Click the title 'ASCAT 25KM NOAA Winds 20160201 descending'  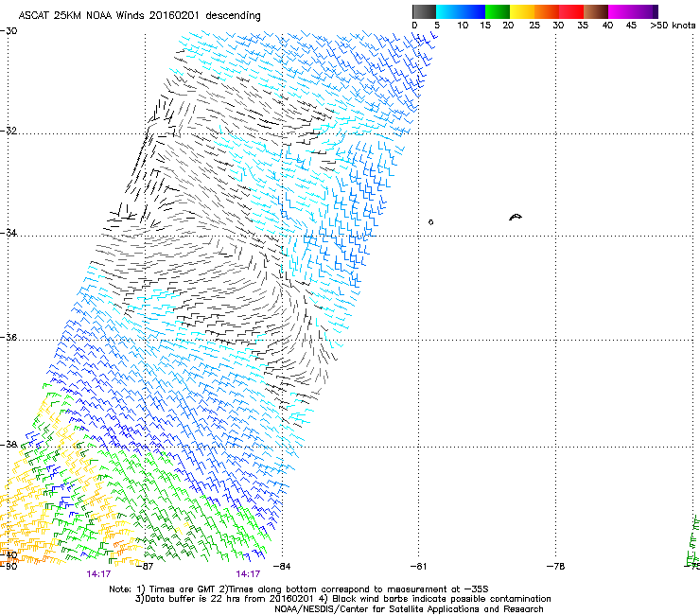pos(140,16)
